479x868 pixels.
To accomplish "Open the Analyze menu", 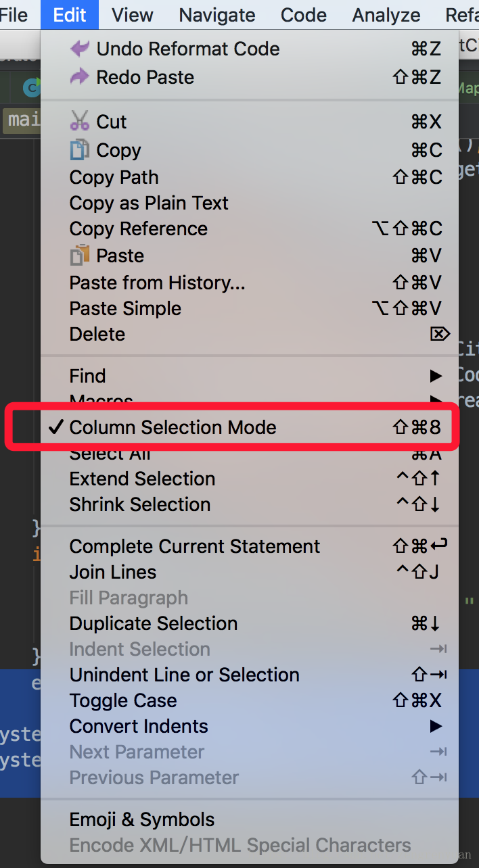I will (x=386, y=15).
